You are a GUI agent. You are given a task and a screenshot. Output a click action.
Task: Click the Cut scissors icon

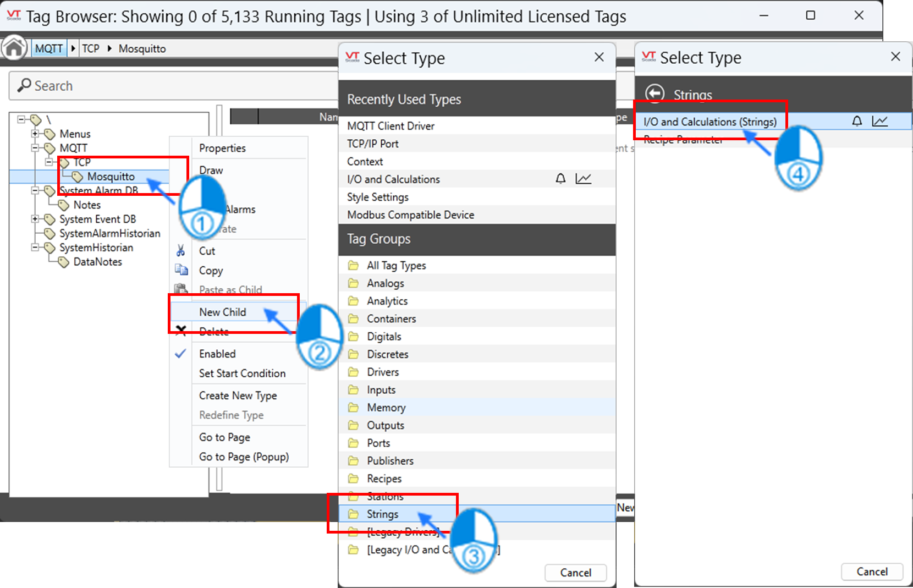tap(180, 251)
